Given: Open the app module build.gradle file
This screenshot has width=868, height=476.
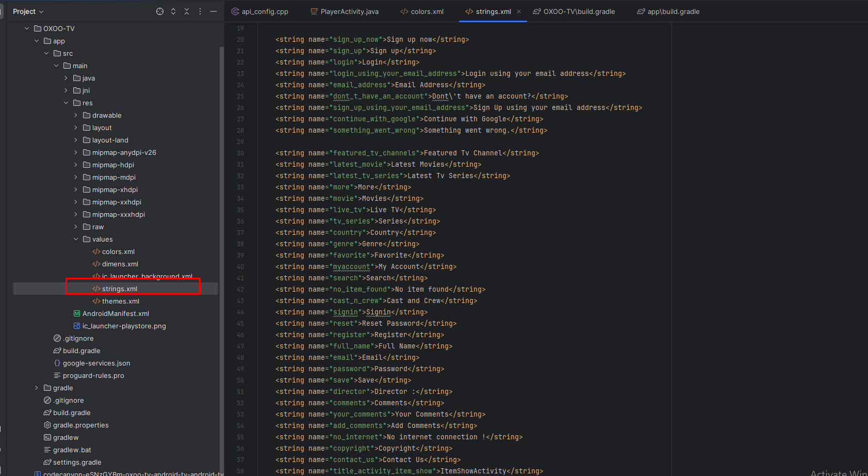Looking at the screenshot, I should [81, 351].
